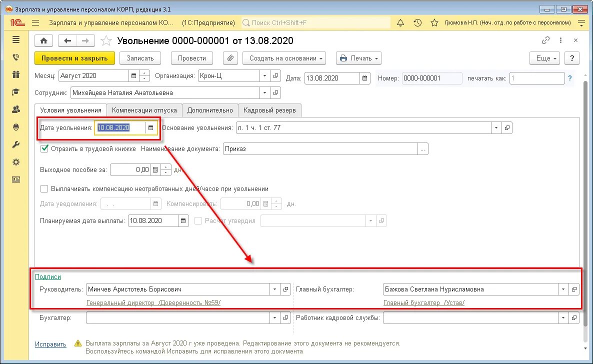Open the ID card icon section in sidebar
Viewport: 593px width, 364px height.
point(16,179)
